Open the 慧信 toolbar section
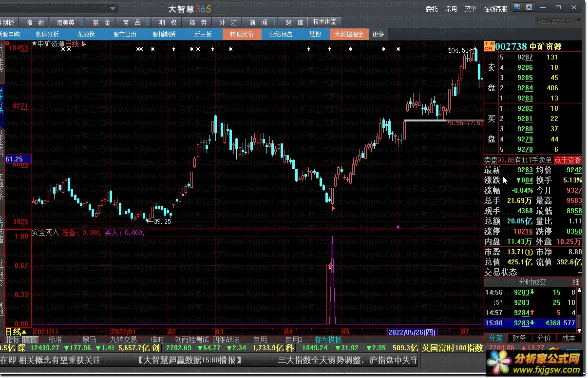 pyautogui.click(x=294, y=22)
